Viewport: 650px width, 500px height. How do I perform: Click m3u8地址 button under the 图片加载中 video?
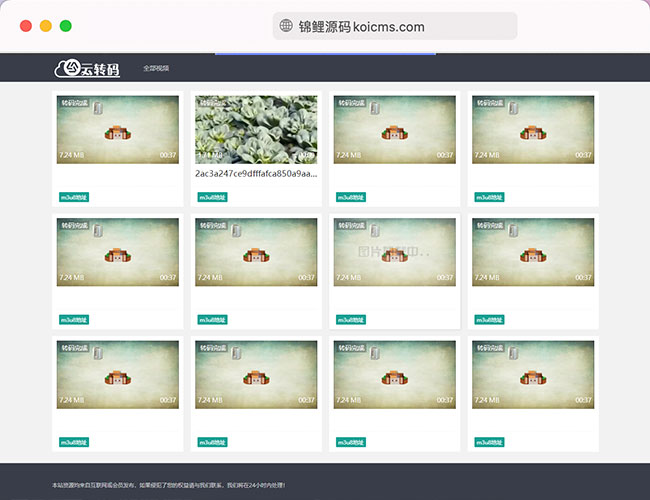pyautogui.click(x=351, y=320)
